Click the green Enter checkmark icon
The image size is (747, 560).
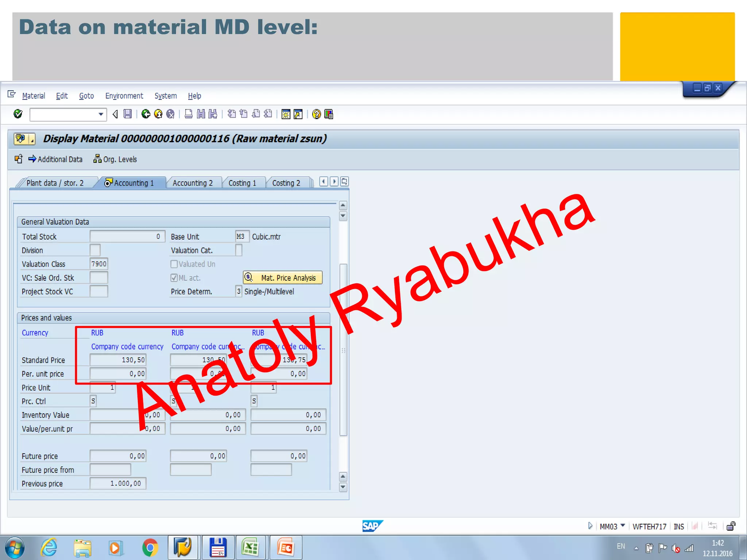point(18,114)
